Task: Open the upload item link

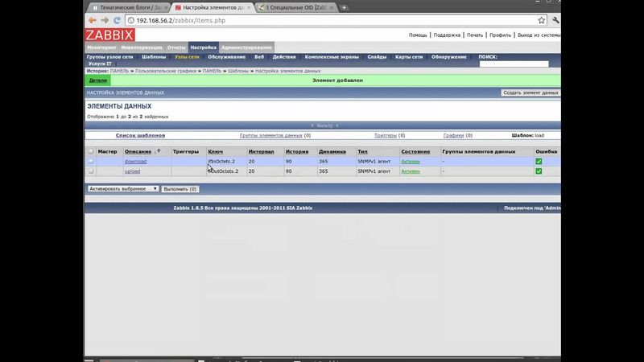Action: (x=132, y=171)
